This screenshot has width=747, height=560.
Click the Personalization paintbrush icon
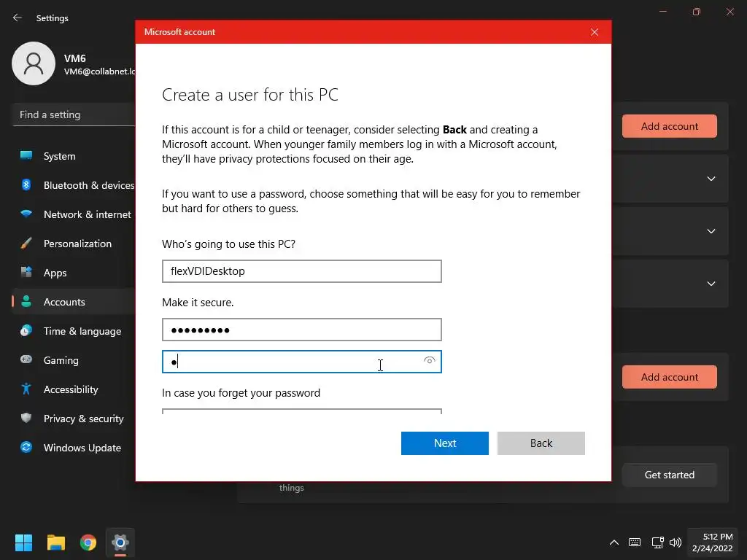[x=26, y=244]
